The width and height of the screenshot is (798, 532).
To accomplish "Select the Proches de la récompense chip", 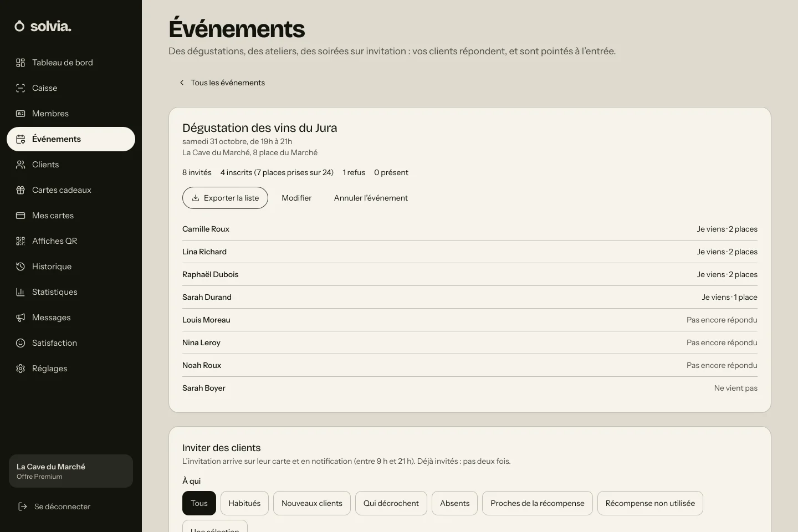I will point(538,503).
